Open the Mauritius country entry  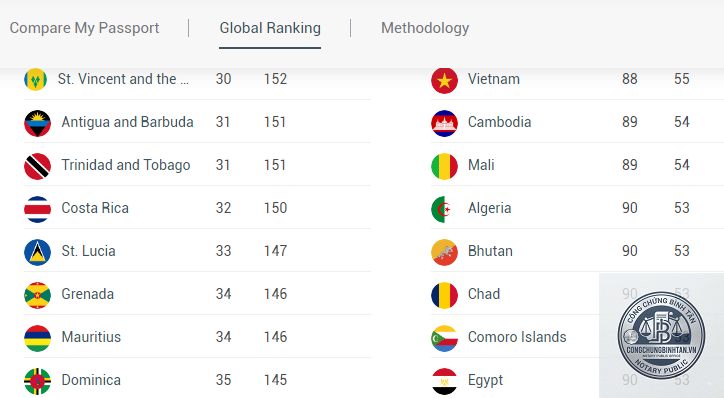pos(197,337)
